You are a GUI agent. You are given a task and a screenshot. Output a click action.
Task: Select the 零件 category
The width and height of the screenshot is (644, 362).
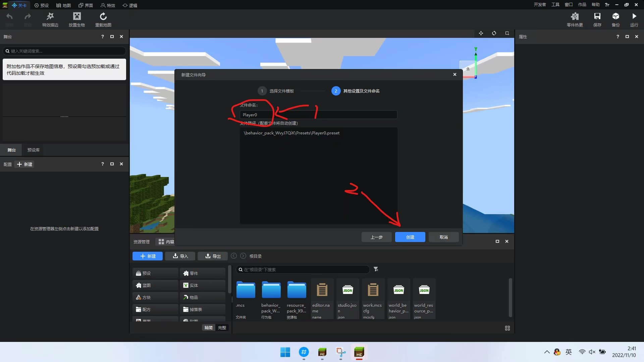(x=203, y=273)
